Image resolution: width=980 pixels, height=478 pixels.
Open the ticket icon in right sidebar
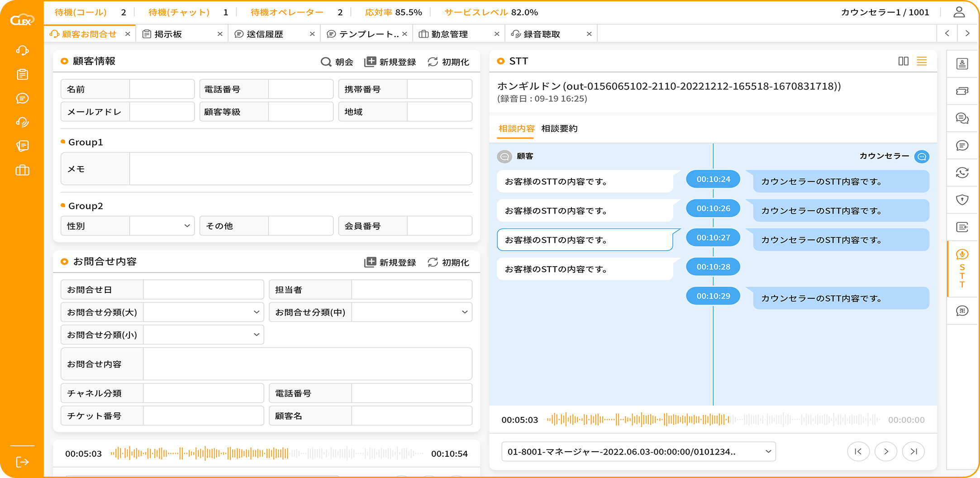tap(962, 91)
